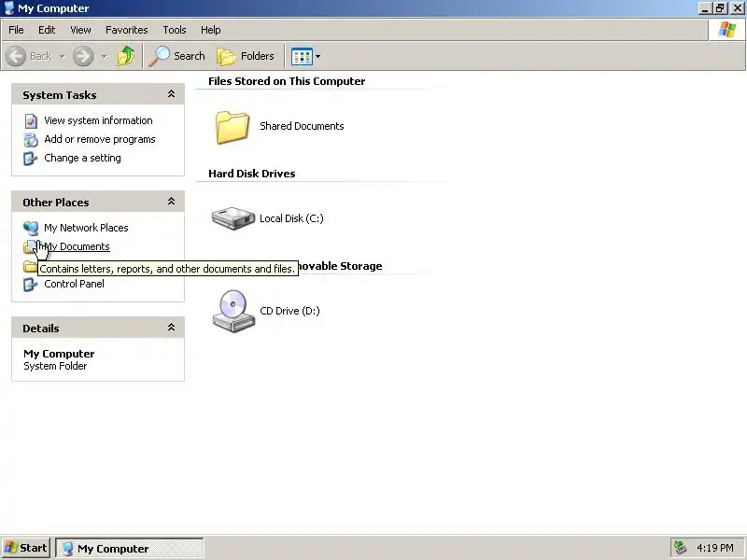Select the Shared Documents folder icon
Viewport: 747px width, 560px height.
click(x=232, y=127)
